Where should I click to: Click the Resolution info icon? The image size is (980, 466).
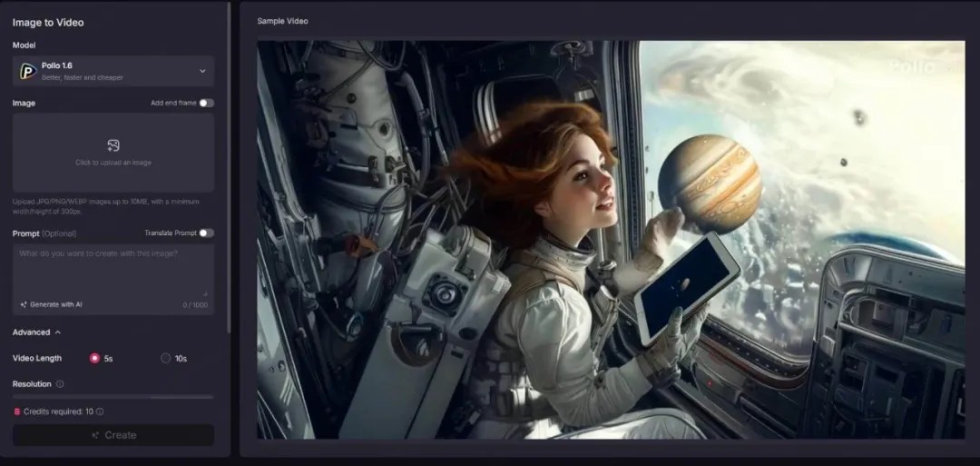point(60,384)
